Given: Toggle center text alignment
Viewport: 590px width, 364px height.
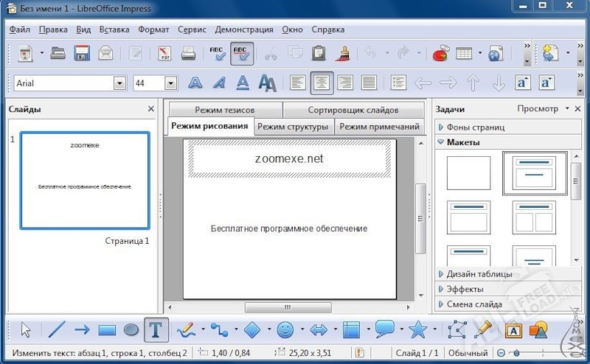Looking at the screenshot, I should pos(322,83).
